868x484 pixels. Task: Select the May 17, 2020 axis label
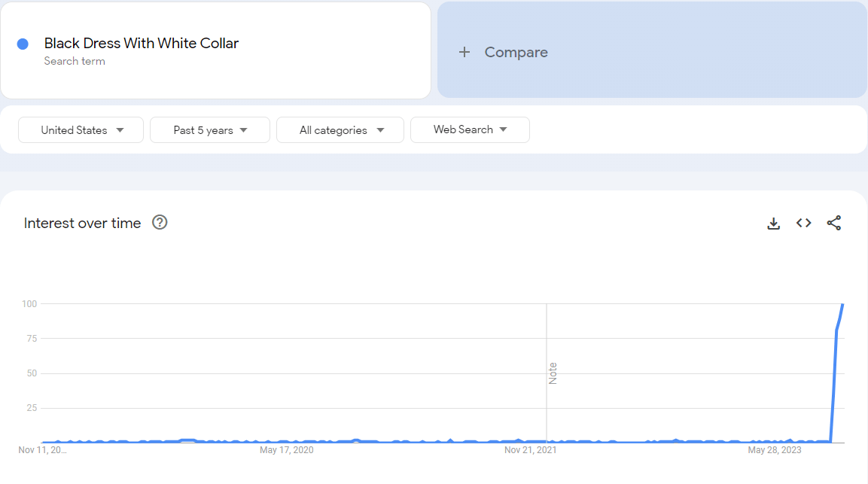coord(286,450)
